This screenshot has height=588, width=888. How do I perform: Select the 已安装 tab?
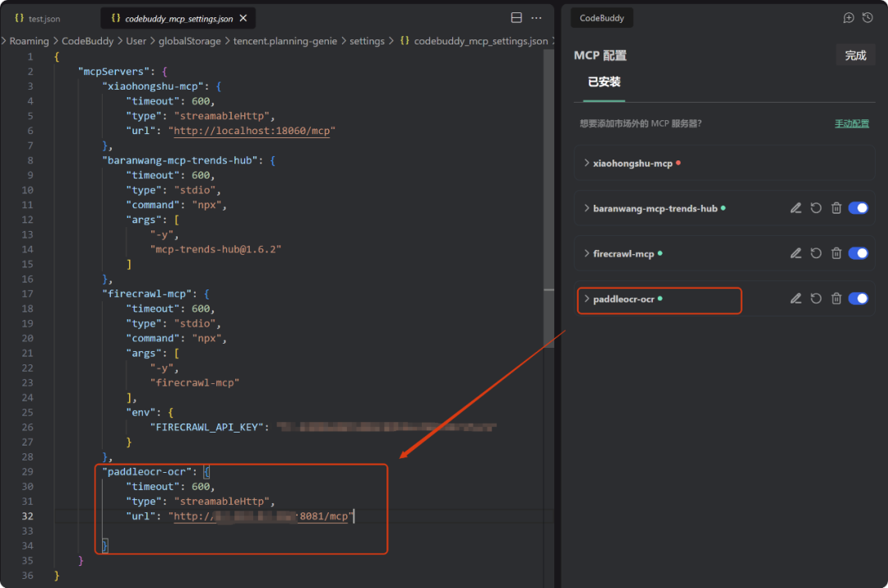click(x=604, y=82)
